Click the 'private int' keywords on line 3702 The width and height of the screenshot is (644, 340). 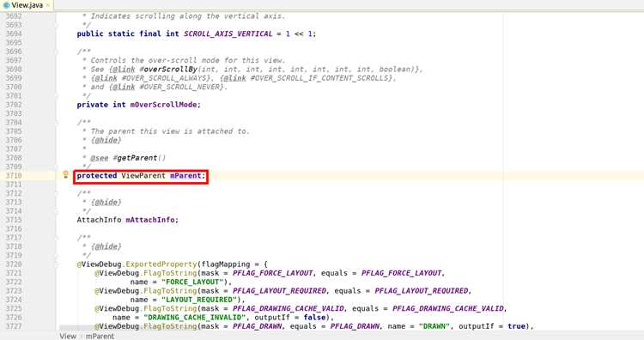101,105
